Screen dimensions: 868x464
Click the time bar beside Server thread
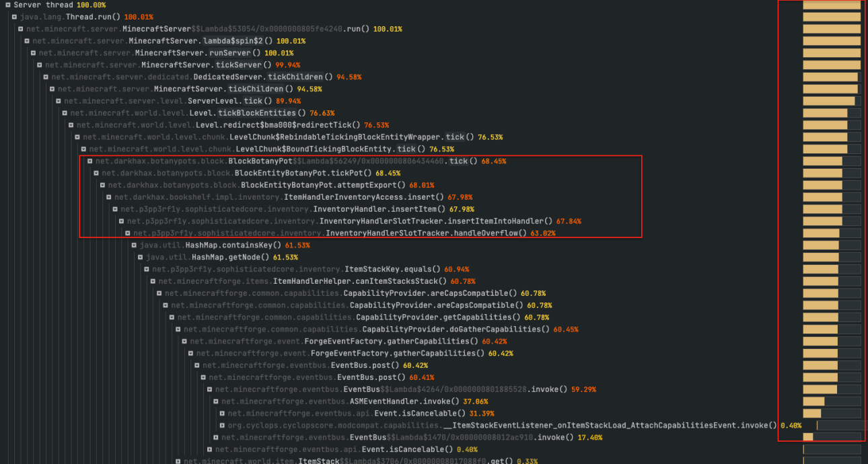pyautogui.click(x=832, y=5)
